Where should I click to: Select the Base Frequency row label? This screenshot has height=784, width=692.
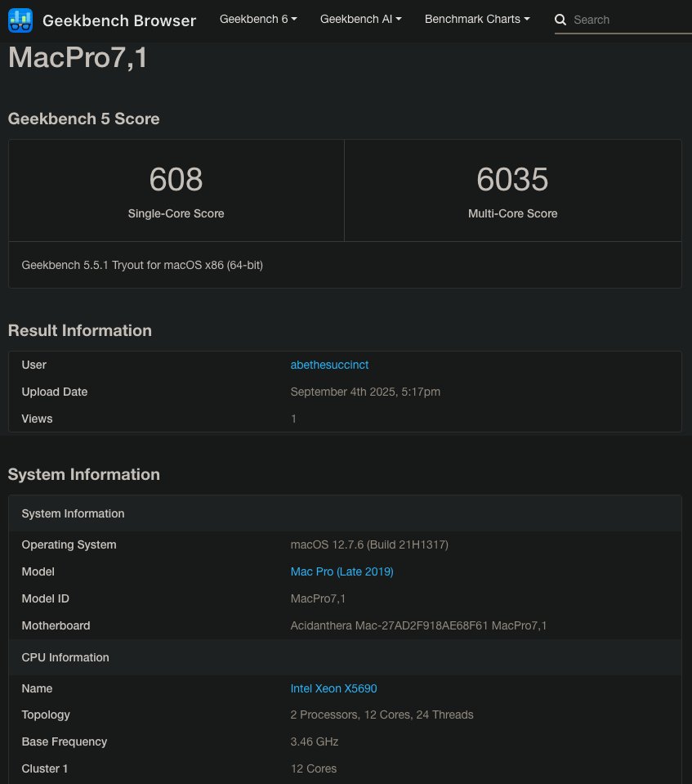tap(65, 742)
